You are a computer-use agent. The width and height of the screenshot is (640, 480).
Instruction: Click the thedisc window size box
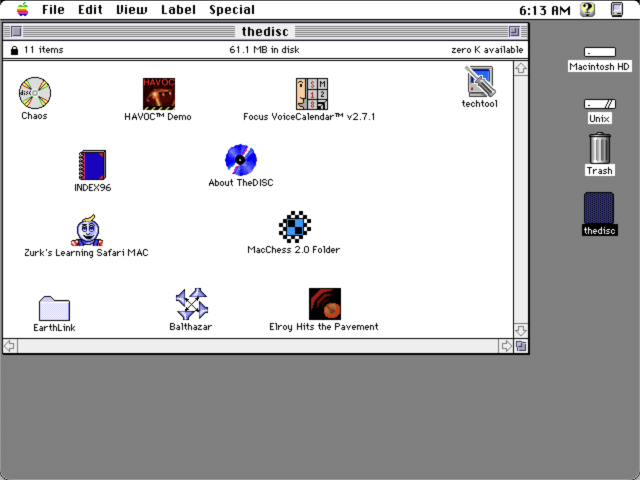[521, 346]
